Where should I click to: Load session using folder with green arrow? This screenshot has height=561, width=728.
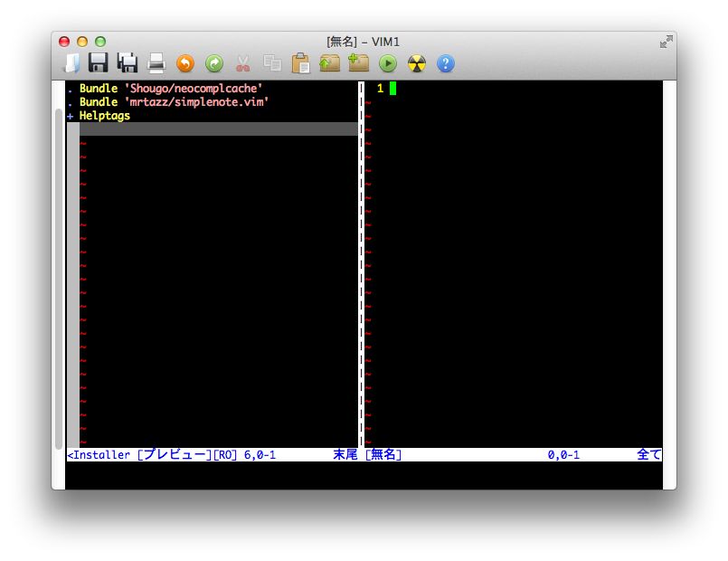click(330, 63)
